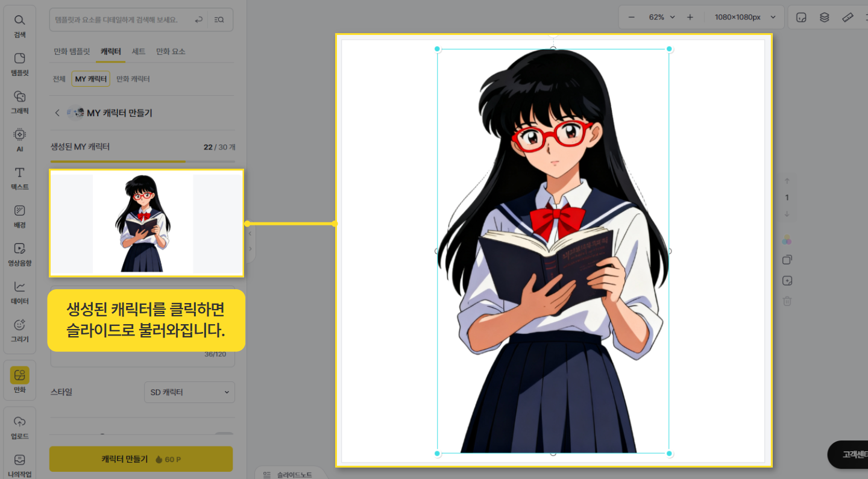Open the 영상음향 video and audio panel

pyautogui.click(x=19, y=255)
